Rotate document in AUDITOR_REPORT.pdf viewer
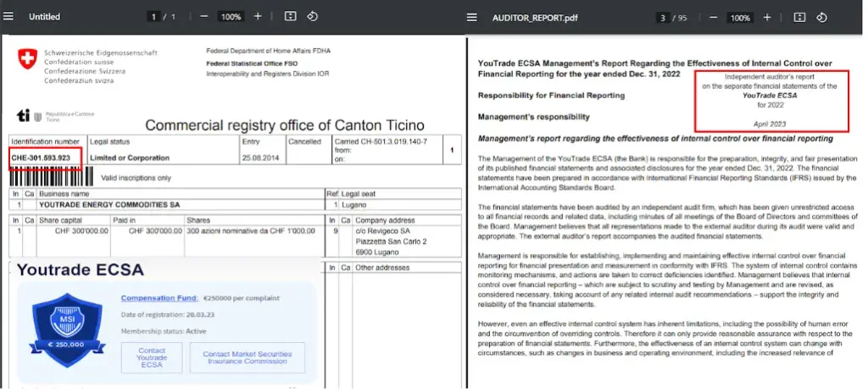 tap(821, 18)
